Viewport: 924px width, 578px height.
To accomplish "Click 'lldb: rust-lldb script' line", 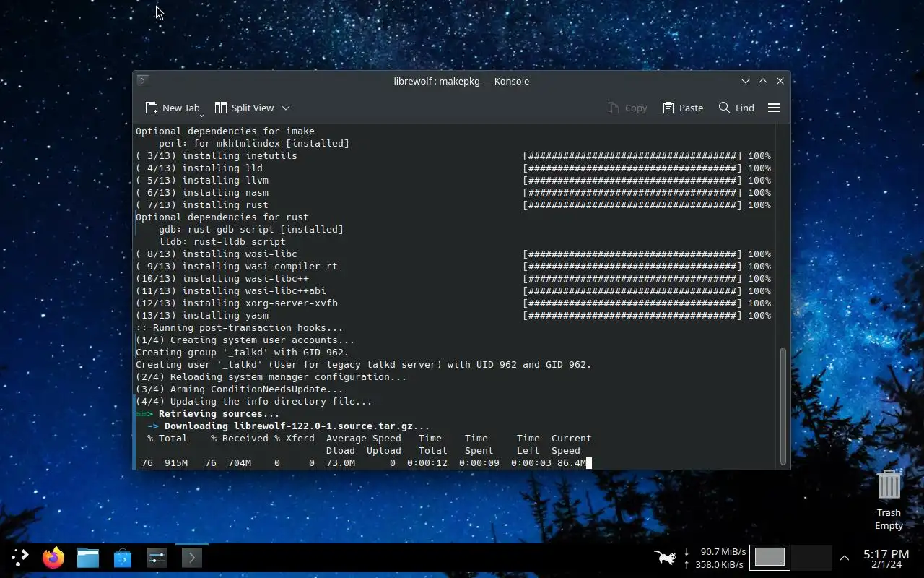I will (222, 242).
